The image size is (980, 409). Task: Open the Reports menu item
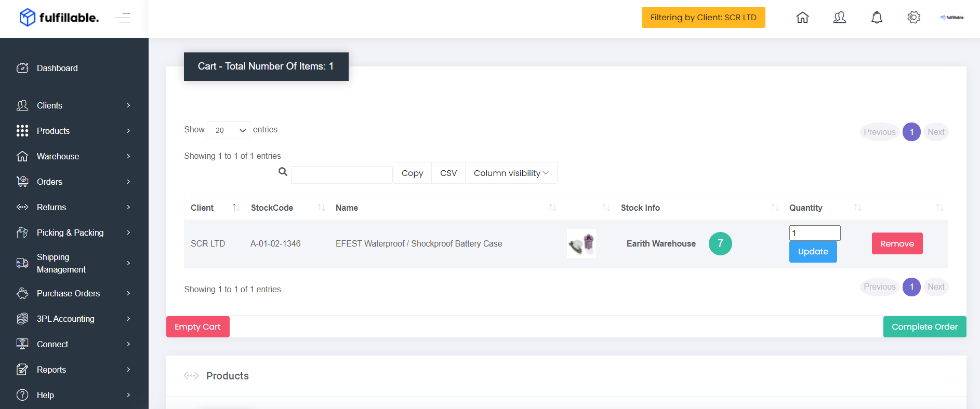[51, 370]
